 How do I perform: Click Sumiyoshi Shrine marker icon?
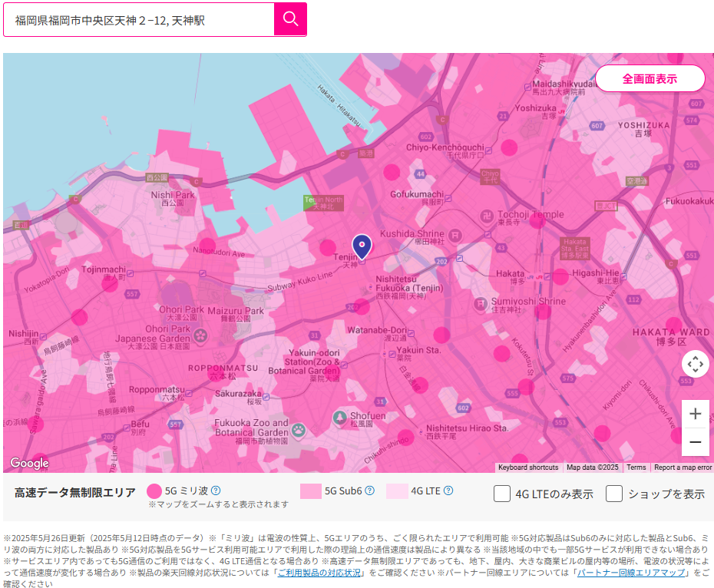coord(481,303)
